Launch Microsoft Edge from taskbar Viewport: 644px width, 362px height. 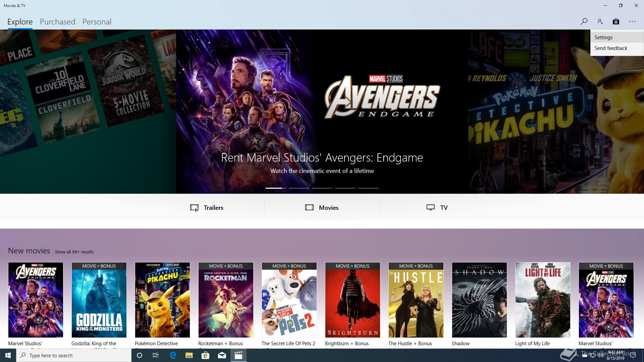tap(173, 355)
